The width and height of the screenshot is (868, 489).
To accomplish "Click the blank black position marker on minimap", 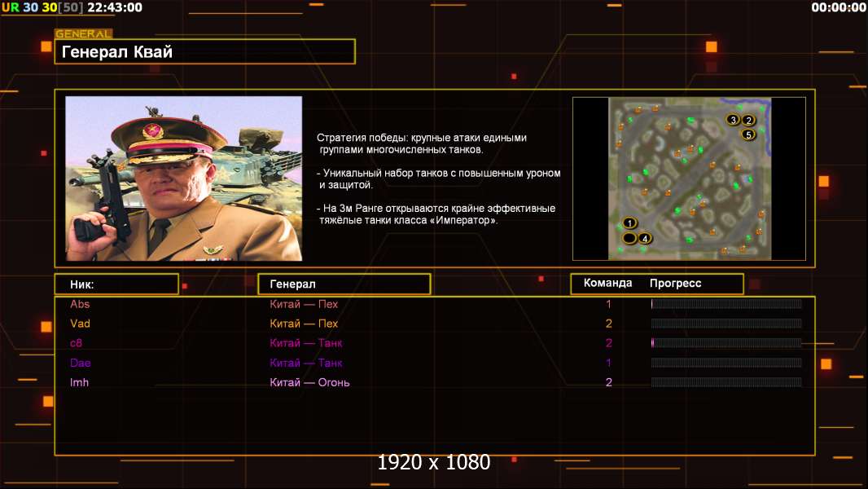I will [629, 239].
